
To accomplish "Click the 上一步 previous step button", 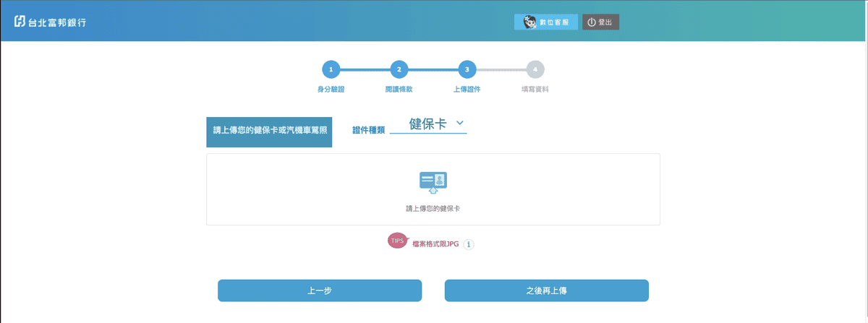I will click(320, 290).
